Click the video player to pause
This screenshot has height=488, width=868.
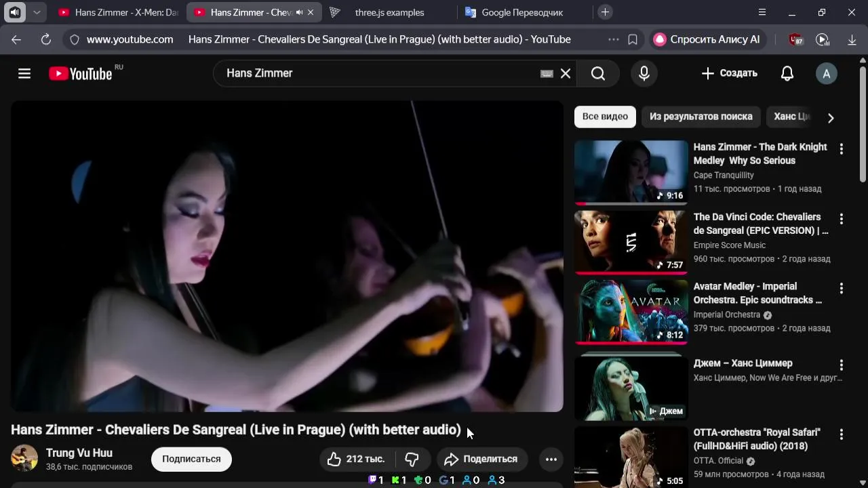pyautogui.click(x=287, y=256)
